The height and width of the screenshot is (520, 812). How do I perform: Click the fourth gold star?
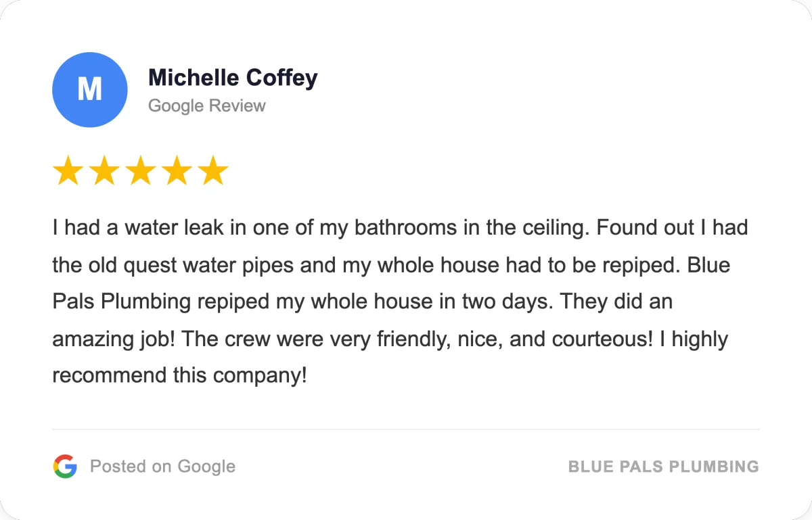177,171
